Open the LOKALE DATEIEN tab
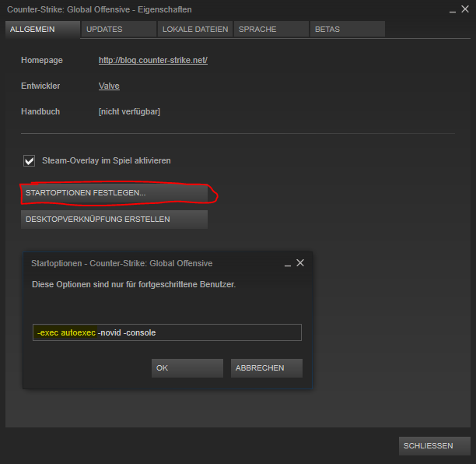The height and width of the screenshot is (464, 476). 195,29
